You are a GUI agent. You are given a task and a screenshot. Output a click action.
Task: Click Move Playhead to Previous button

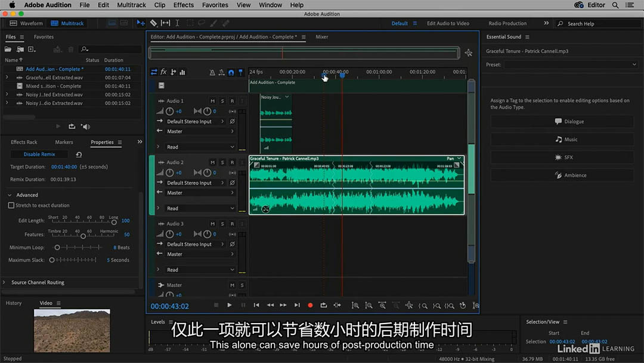tap(256, 305)
